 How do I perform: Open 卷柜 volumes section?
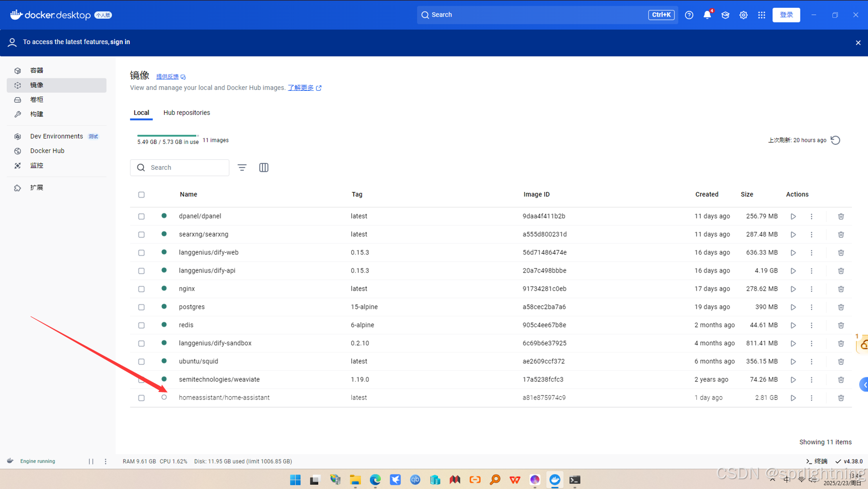click(x=57, y=100)
